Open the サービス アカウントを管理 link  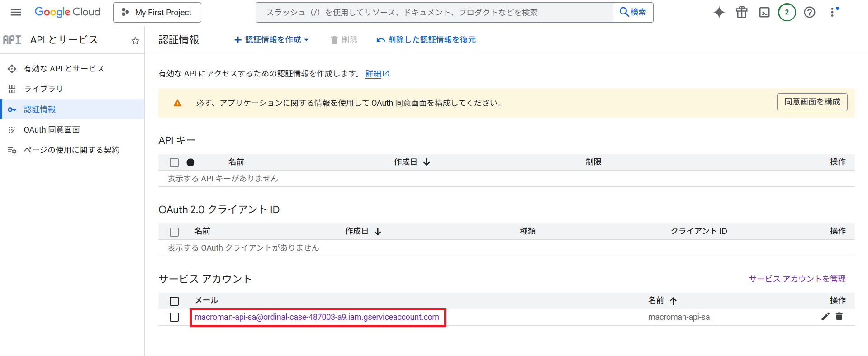point(797,279)
